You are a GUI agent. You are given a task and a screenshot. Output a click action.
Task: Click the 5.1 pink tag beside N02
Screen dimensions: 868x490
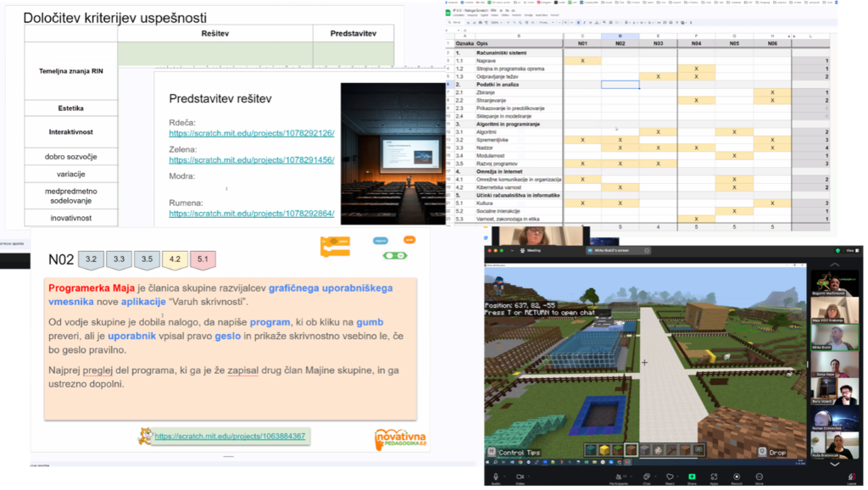click(x=203, y=259)
